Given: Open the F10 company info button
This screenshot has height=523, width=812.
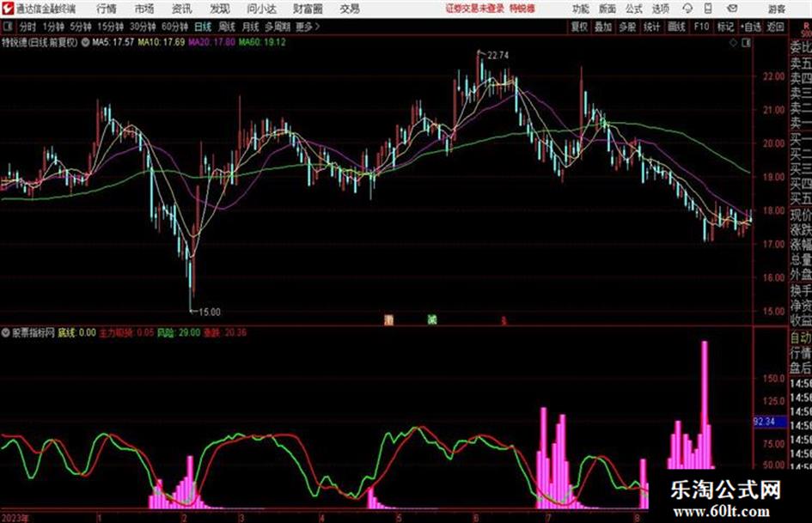Looking at the screenshot, I should 702,27.
